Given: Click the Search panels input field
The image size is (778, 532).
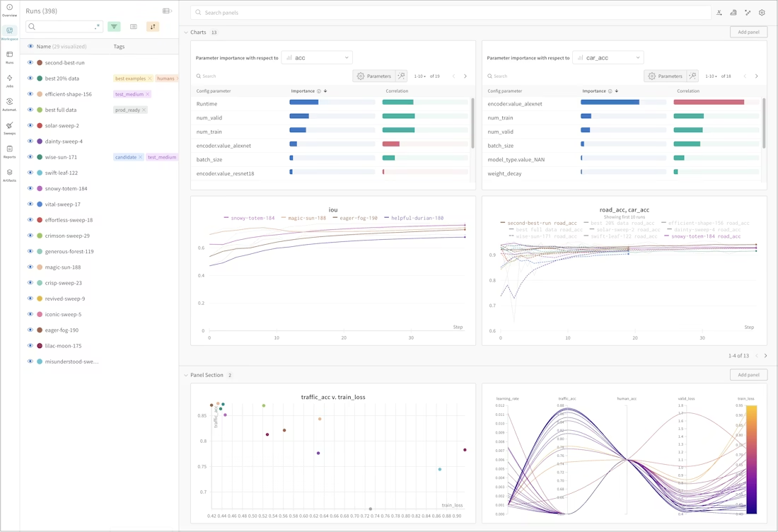Looking at the screenshot, I should [x=451, y=13].
